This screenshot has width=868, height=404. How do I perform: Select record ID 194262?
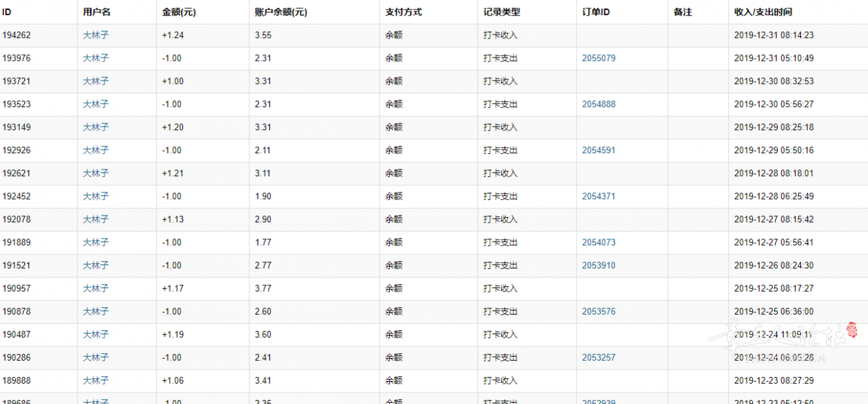point(16,35)
